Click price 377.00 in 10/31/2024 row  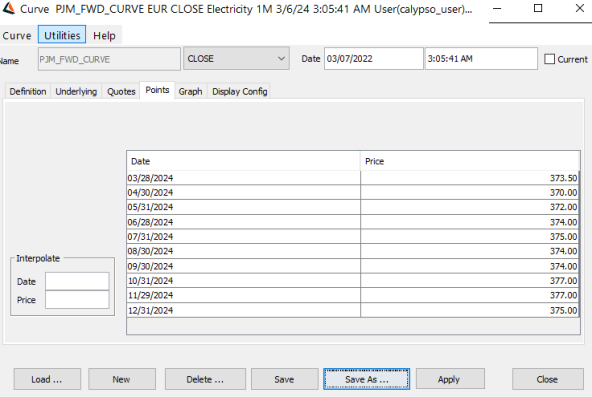tap(470, 281)
